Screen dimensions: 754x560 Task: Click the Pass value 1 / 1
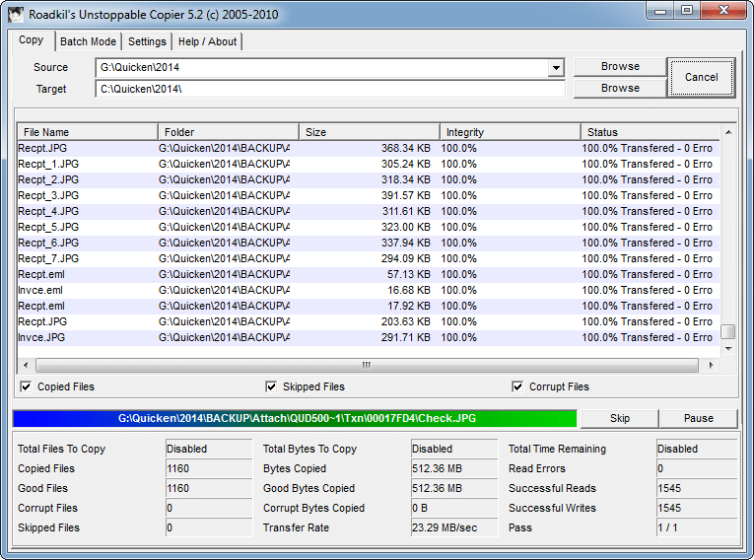[697, 527]
